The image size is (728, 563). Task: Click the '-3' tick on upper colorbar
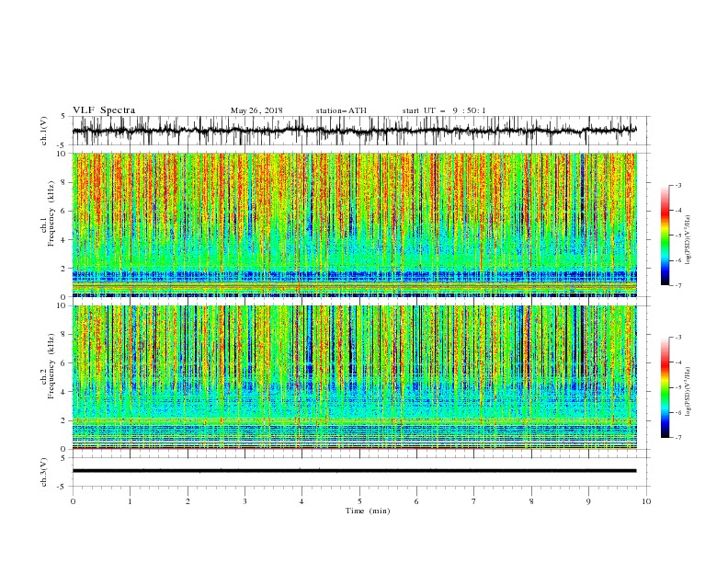coord(678,185)
